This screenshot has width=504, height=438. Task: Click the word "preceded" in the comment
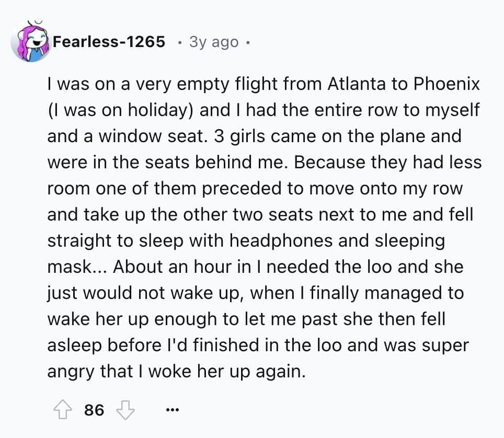[243, 188]
